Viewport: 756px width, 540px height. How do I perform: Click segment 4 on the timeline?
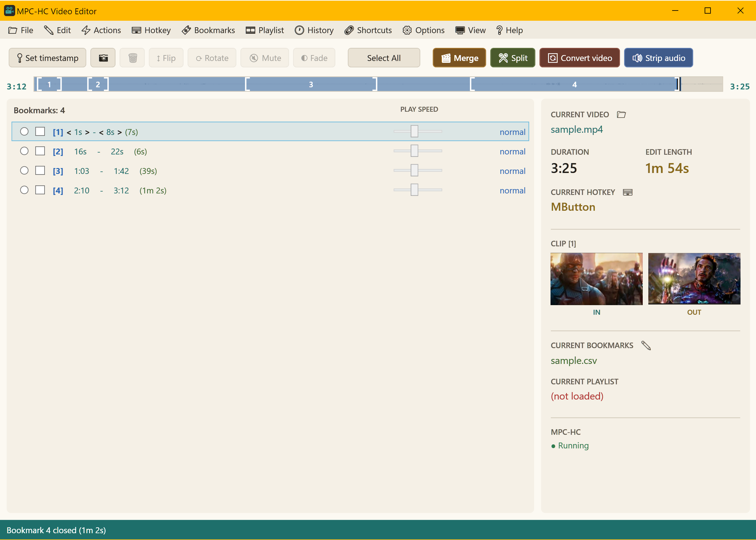coord(574,84)
